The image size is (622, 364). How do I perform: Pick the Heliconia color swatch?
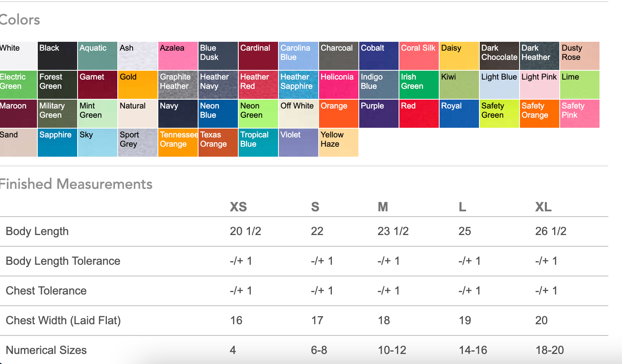[x=339, y=85]
